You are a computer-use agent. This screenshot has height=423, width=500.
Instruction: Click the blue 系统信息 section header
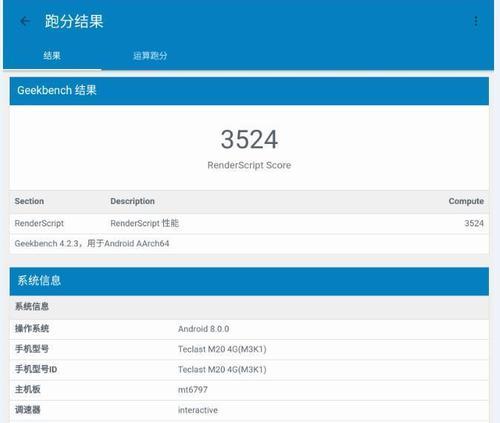click(249, 281)
